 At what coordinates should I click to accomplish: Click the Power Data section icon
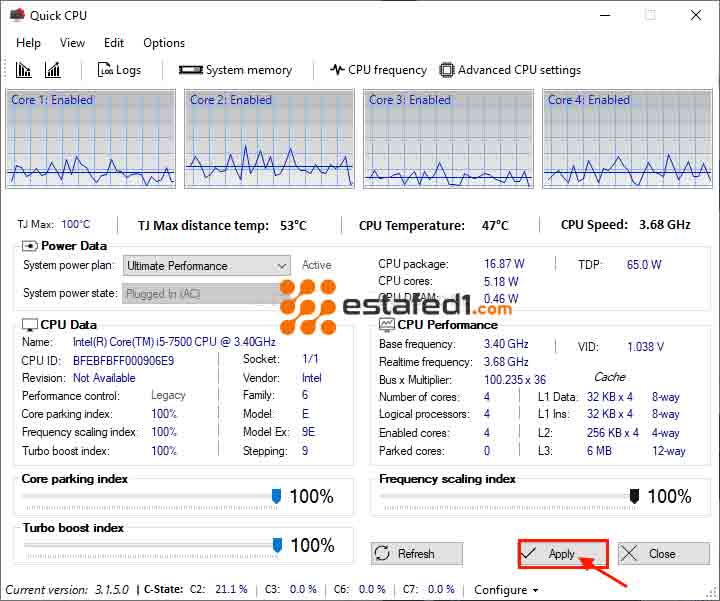29,246
